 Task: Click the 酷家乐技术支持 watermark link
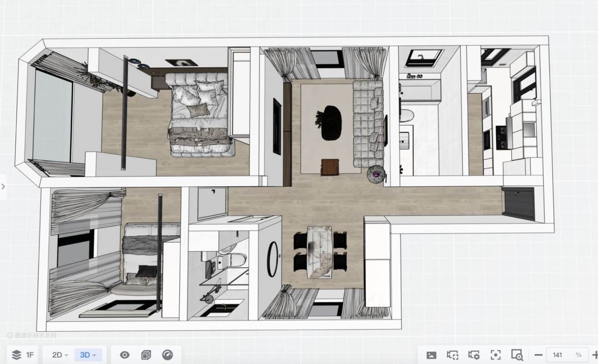click(x=32, y=335)
